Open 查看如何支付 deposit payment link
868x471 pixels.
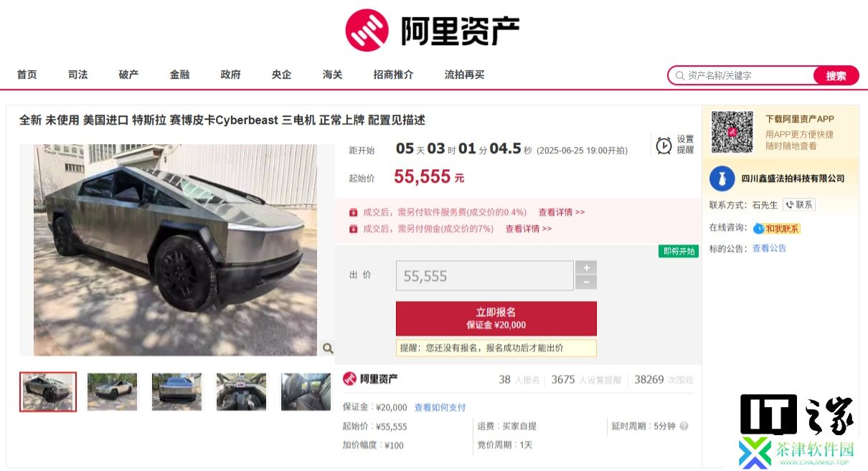[440, 407]
